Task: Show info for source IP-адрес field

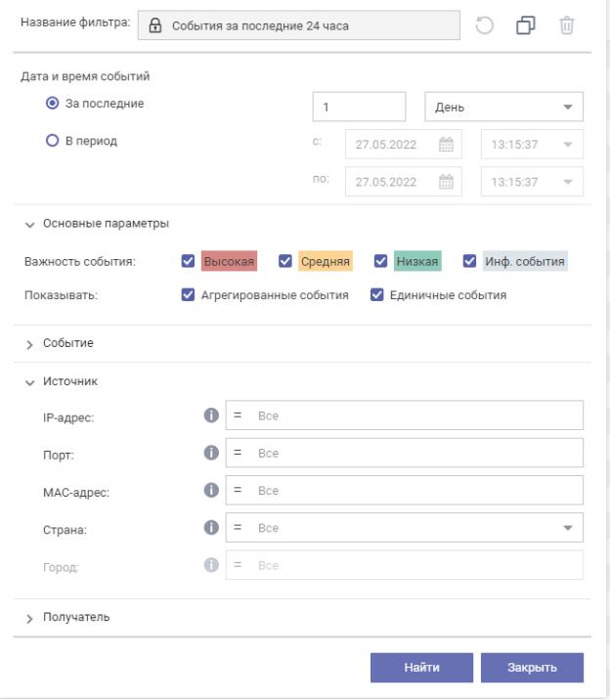Action: coord(211,416)
